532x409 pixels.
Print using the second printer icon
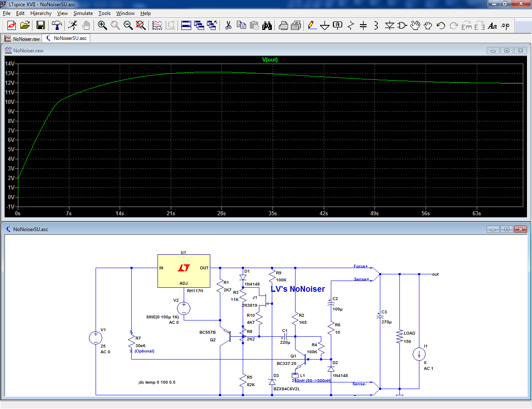pyautogui.click(x=296, y=26)
